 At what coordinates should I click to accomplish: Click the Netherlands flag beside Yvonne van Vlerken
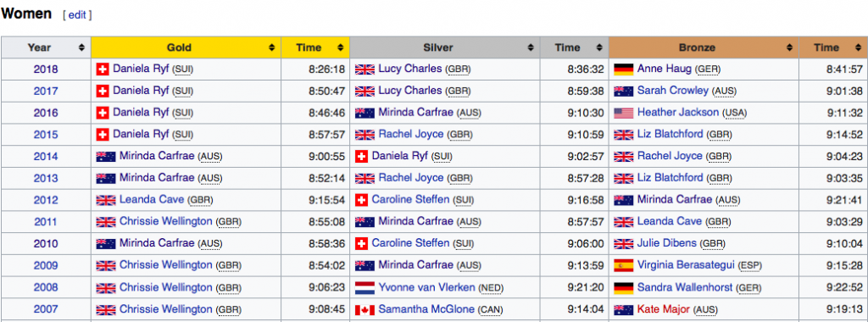point(364,288)
